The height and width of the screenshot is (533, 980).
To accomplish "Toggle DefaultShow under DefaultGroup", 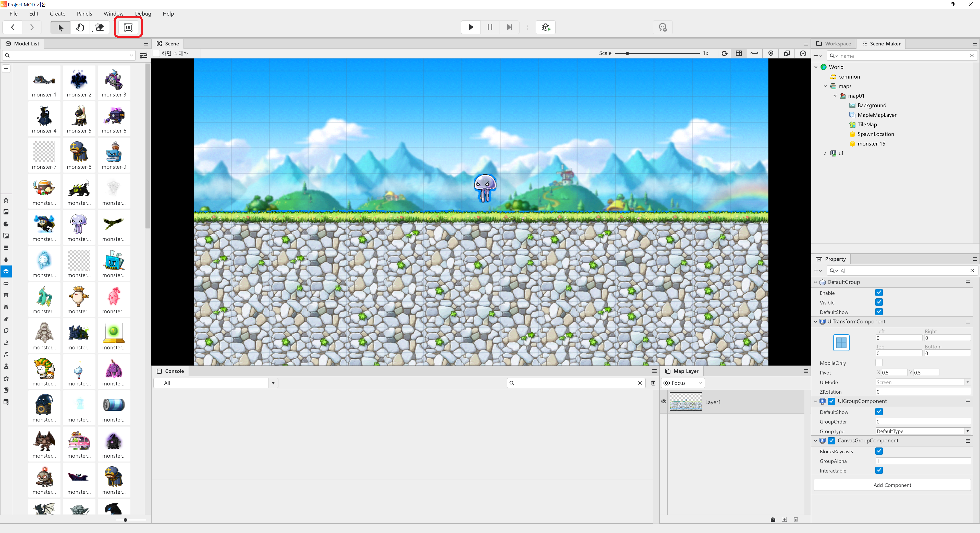I will pyautogui.click(x=879, y=312).
